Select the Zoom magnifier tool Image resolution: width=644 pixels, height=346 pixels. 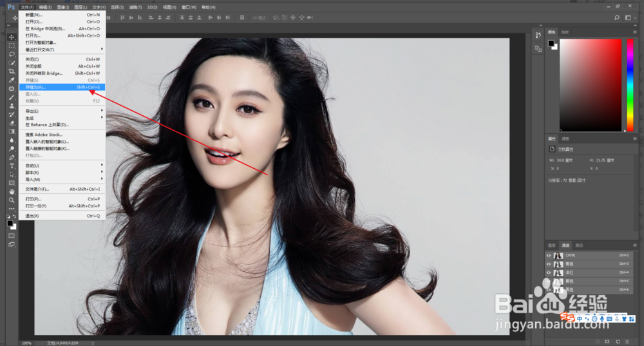[x=12, y=200]
